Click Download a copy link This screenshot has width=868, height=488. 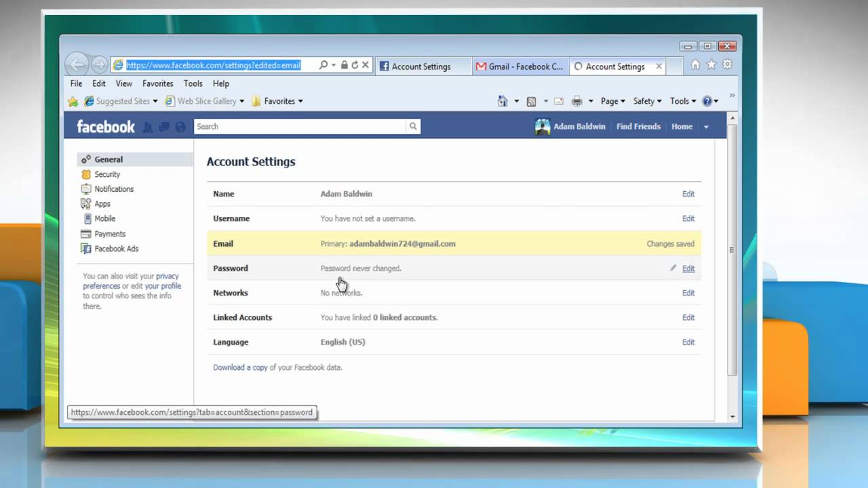(x=240, y=367)
